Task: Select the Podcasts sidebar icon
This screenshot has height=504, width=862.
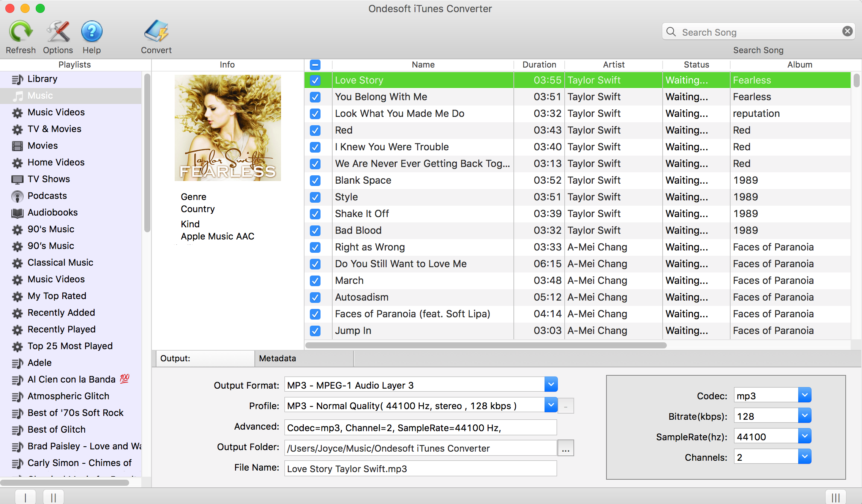Action: click(x=17, y=195)
